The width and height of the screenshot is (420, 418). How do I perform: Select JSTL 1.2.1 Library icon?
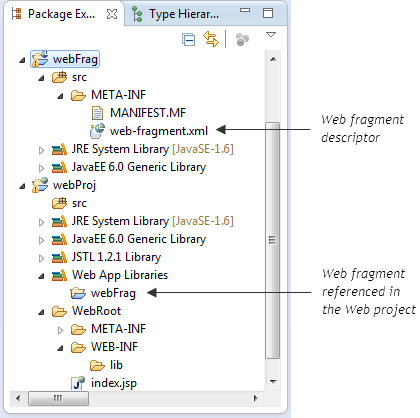(x=59, y=257)
